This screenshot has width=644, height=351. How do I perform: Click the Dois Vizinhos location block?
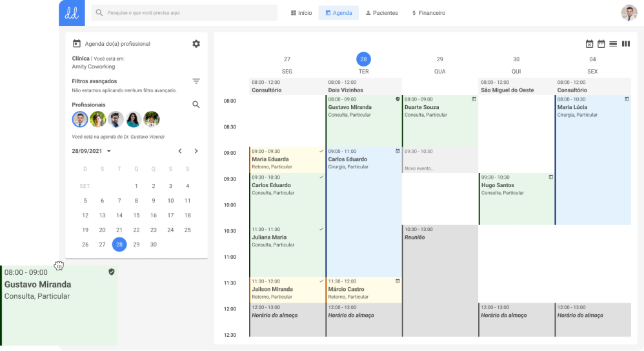tap(363, 86)
